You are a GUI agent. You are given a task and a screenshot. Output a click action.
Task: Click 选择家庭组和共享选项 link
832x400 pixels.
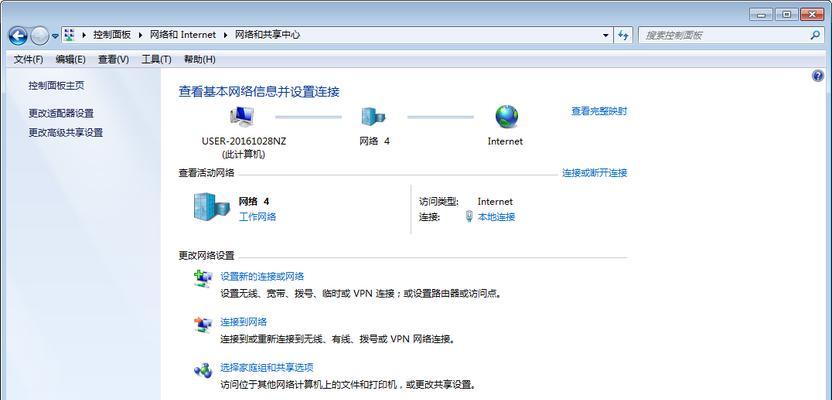[x=267, y=368]
